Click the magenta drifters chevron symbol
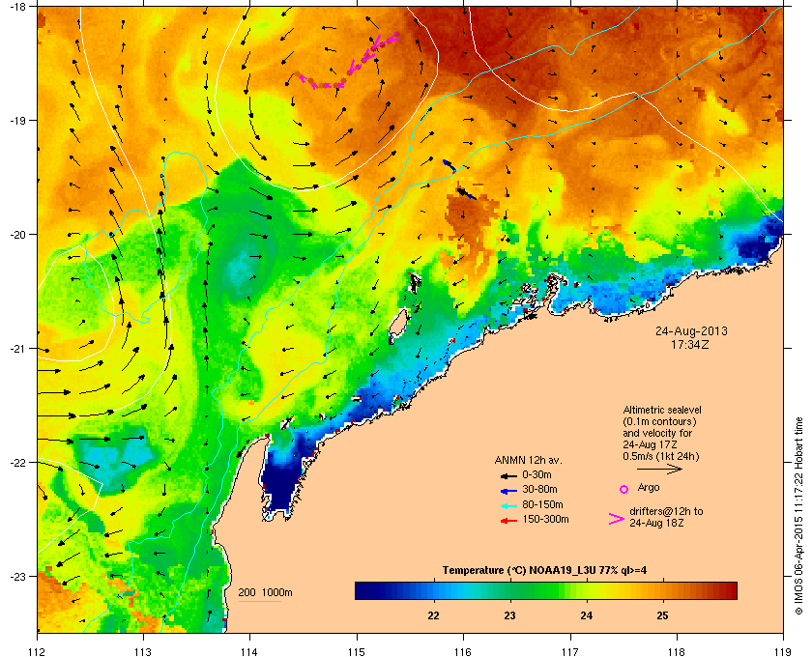 [617, 519]
